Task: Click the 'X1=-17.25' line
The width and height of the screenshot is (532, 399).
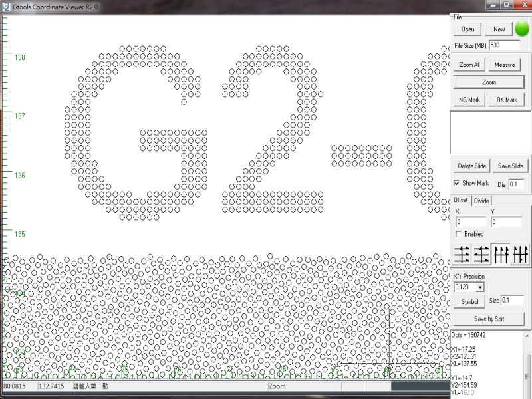Action: (x=463, y=350)
